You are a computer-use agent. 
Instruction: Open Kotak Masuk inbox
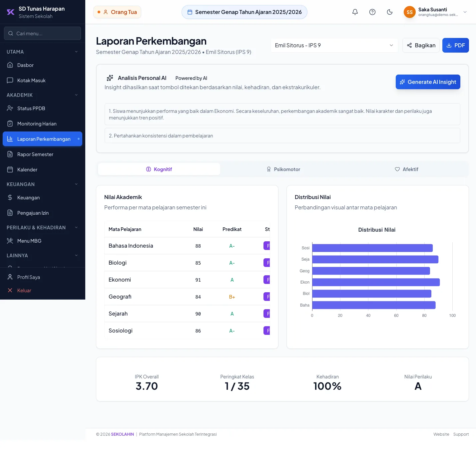coord(42,81)
